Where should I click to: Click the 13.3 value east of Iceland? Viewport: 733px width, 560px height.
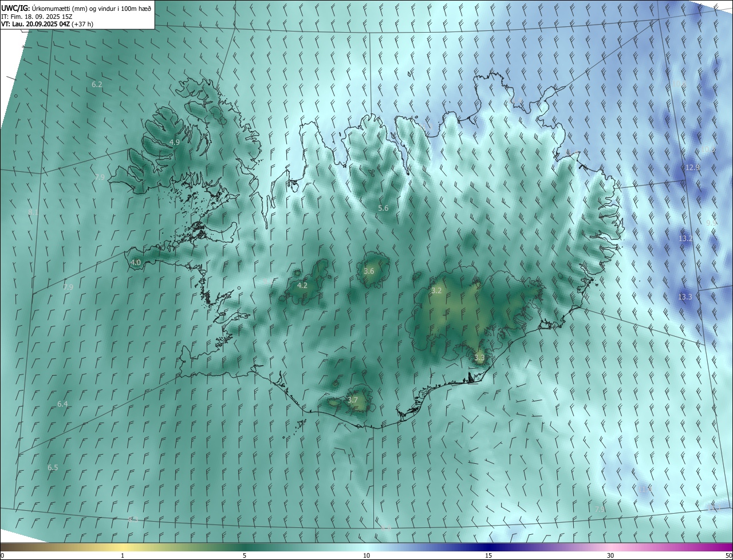point(685,297)
